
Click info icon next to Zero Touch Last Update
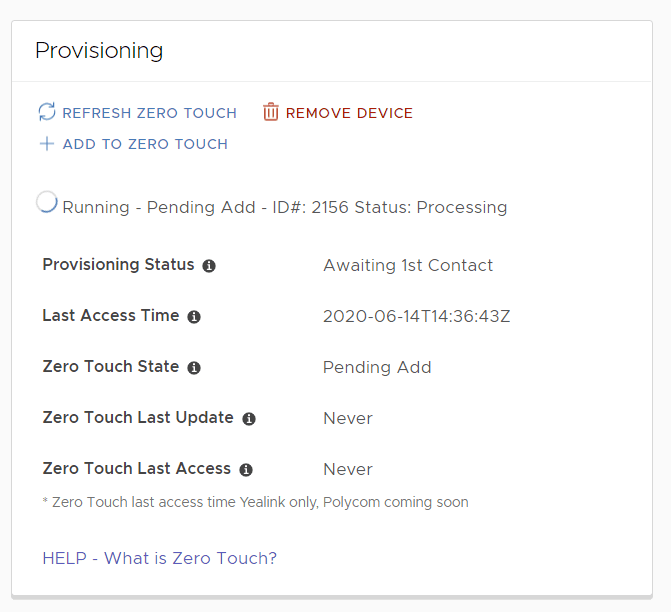point(249,419)
